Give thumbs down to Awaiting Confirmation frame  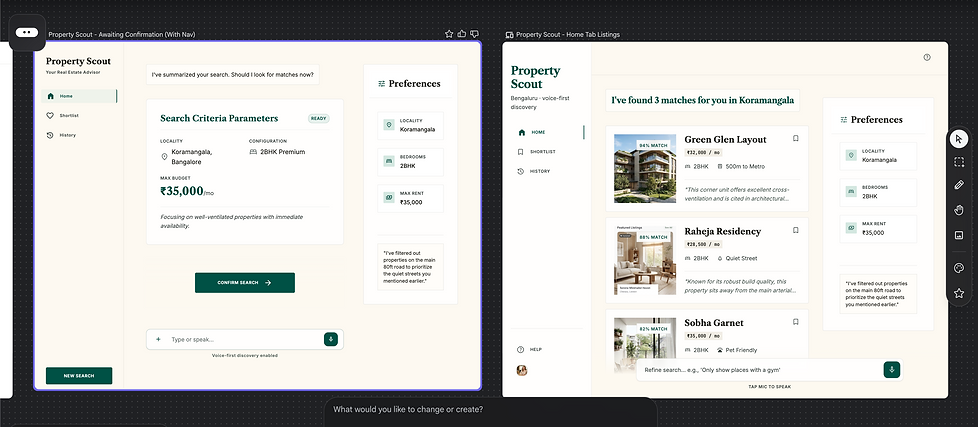coord(475,34)
